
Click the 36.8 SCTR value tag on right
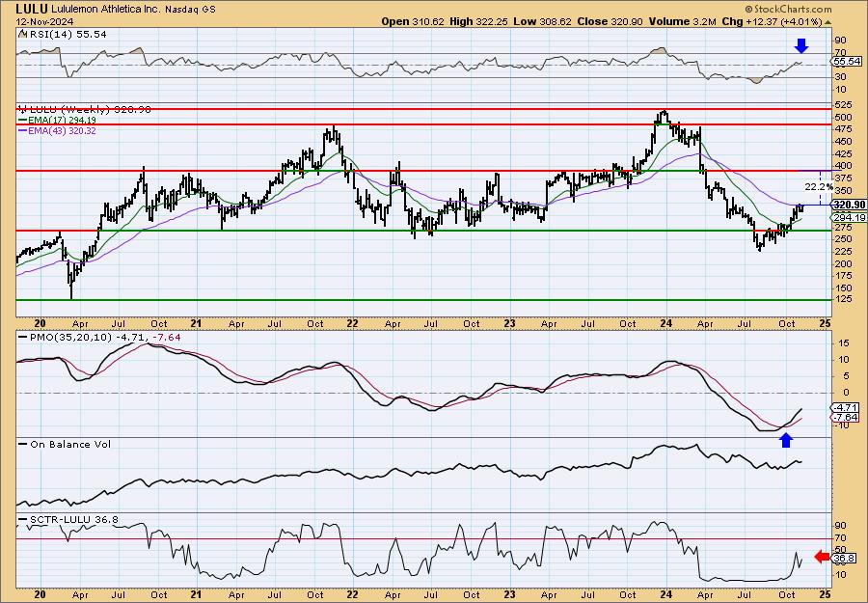pyautogui.click(x=844, y=559)
